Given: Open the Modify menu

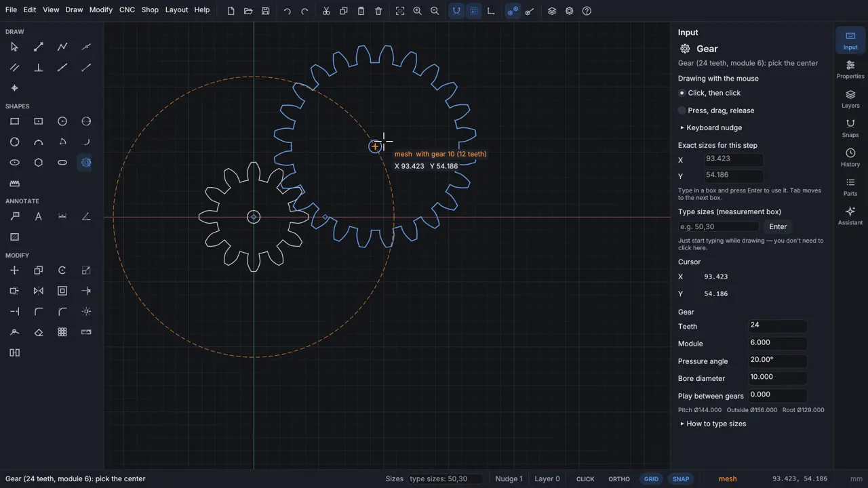Looking at the screenshot, I should [x=101, y=10].
